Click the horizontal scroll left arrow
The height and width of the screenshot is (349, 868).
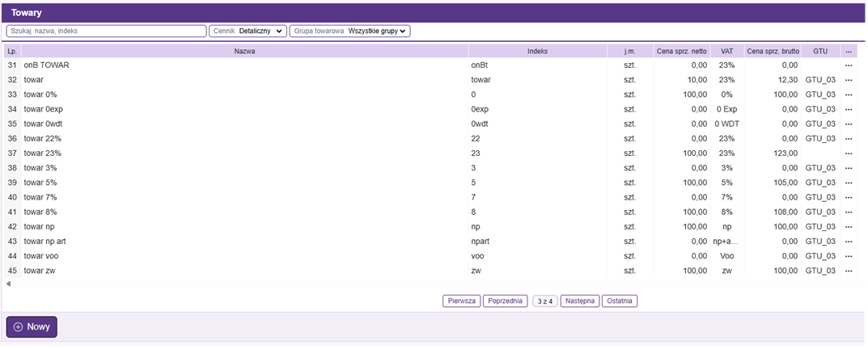9,284
